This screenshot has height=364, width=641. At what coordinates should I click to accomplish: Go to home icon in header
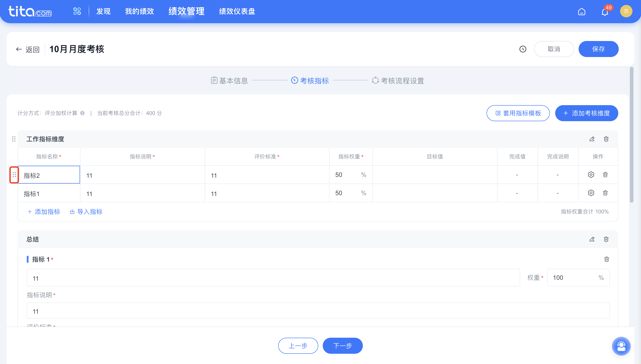coord(581,12)
